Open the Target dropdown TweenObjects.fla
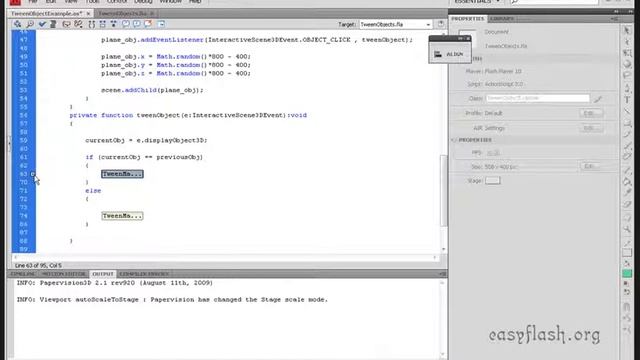 click(x=395, y=24)
